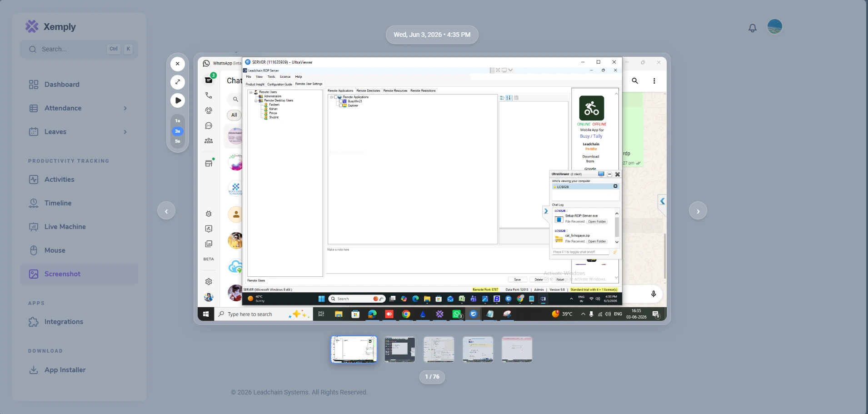Viewport: 868px width, 414px height.
Task: Select the Screenshot sidebar item
Action: coord(79,274)
